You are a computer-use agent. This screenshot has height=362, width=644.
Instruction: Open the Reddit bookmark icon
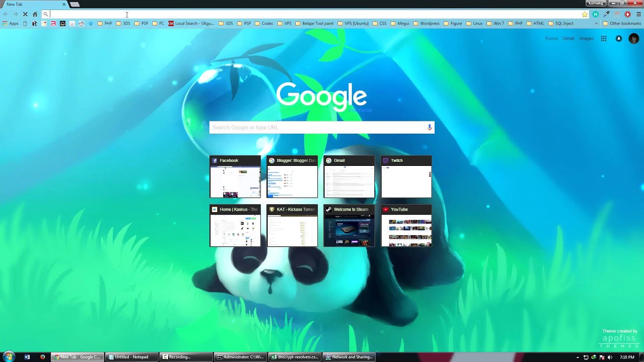[81, 24]
